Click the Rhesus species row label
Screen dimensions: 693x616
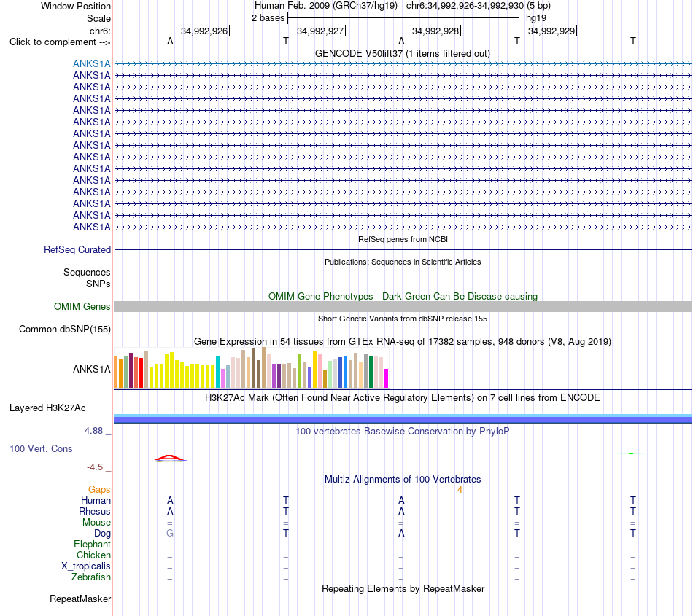tap(95, 511)
